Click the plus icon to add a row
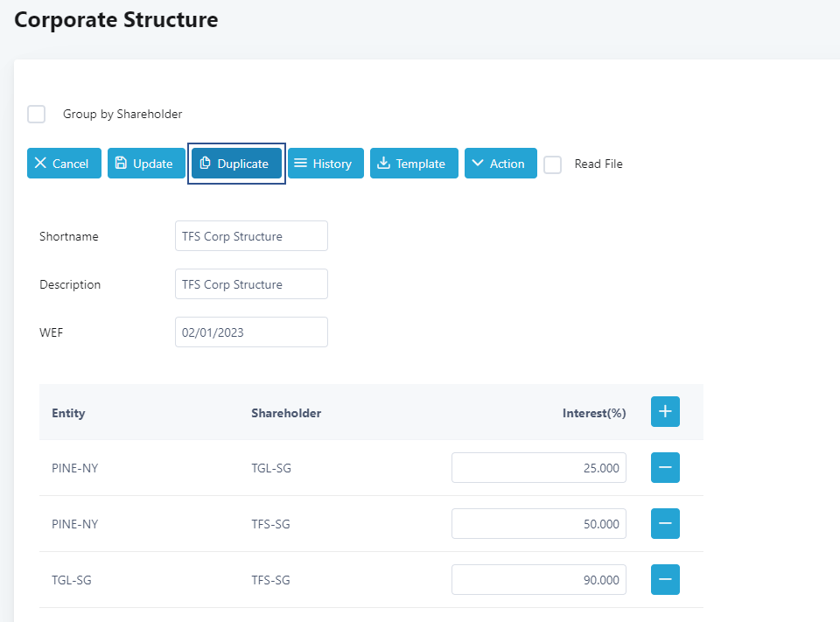Screen dimensions: 840x622 coord(665,412)
